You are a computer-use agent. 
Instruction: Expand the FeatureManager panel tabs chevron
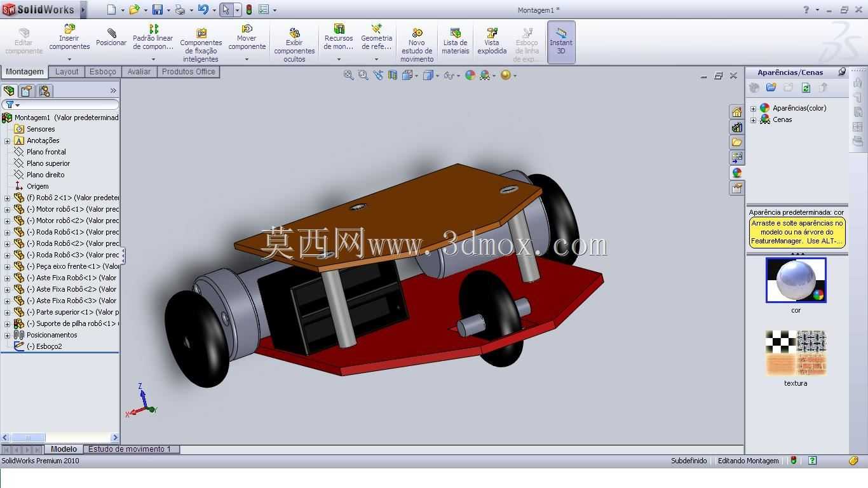click(x=113, y=91)
